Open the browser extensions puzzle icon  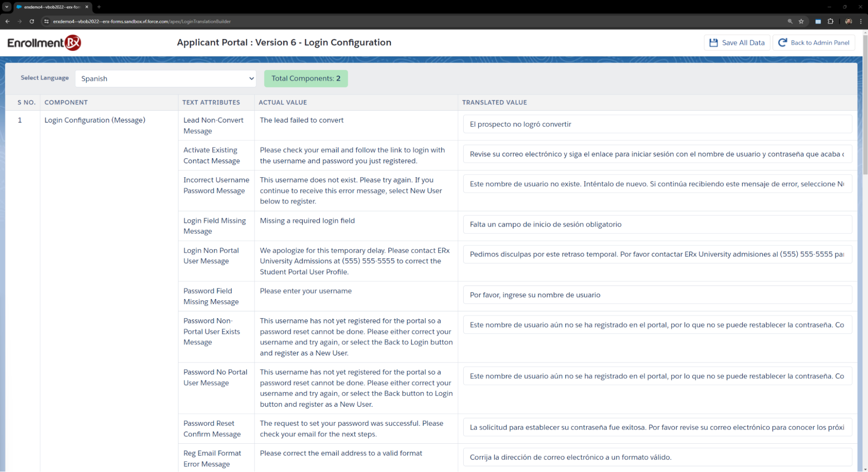pyautogui.click(x=830, y=21)
